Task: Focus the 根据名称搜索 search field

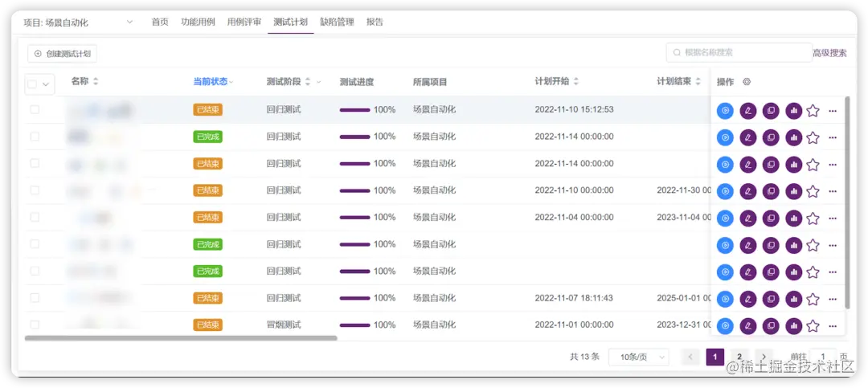Action: click(x=739, y=52)
